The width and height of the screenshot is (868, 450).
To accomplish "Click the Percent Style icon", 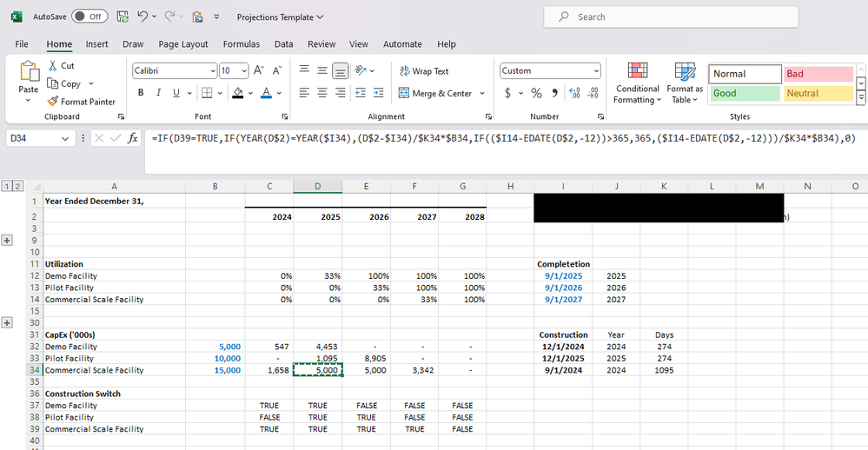I will (536, 93).
